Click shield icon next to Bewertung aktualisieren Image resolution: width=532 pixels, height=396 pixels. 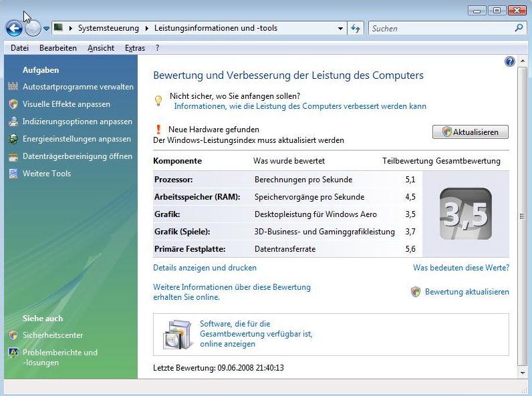click(416, 292)
